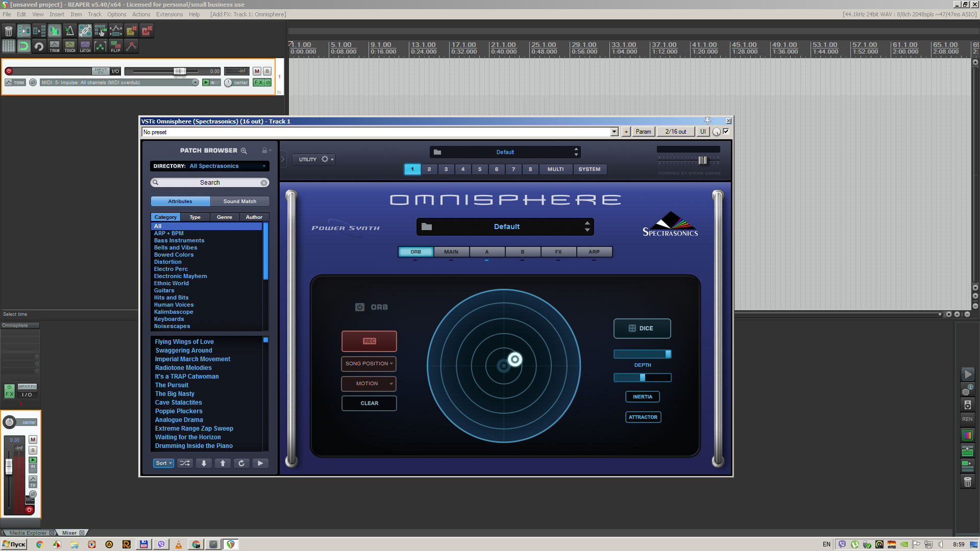Select the Sound Match tab
980x551 pixels.
tap(240, 202)
